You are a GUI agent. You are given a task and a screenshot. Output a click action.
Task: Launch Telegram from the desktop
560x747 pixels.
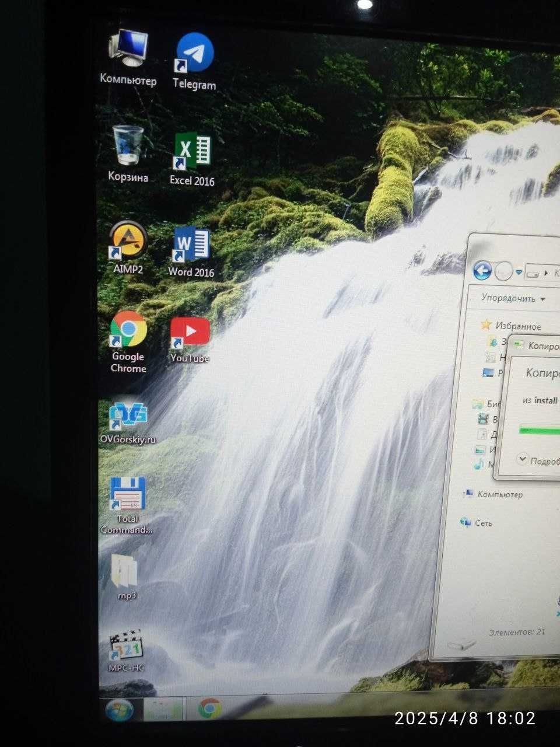tap(194, 61)
